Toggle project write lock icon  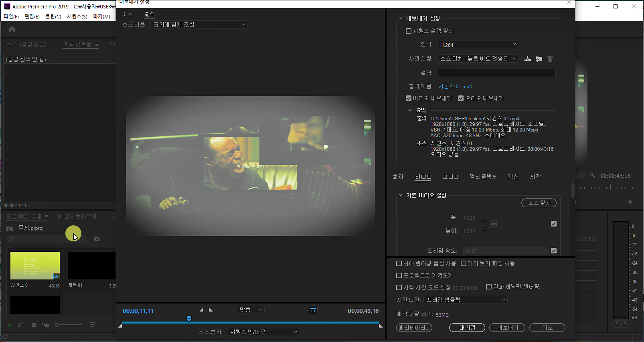[x=9, y=325]
